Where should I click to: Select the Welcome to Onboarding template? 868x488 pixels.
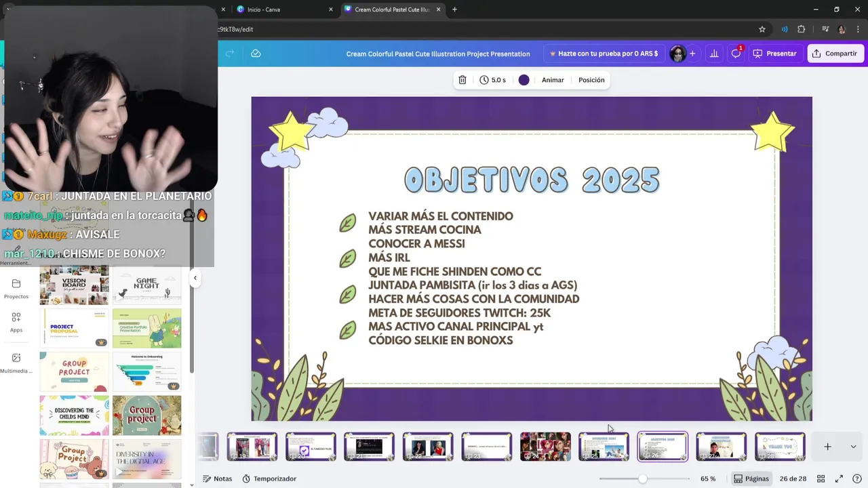click(x=146, y=371)
